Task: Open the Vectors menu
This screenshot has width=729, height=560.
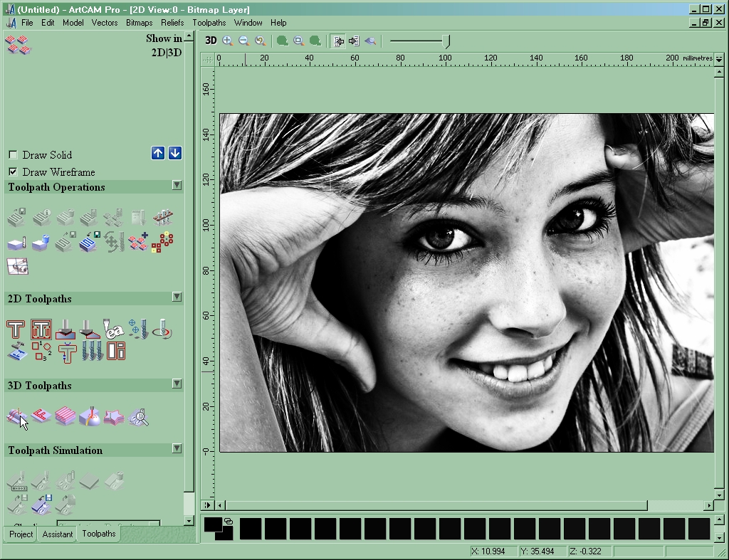Action: [x=105, y=22]
